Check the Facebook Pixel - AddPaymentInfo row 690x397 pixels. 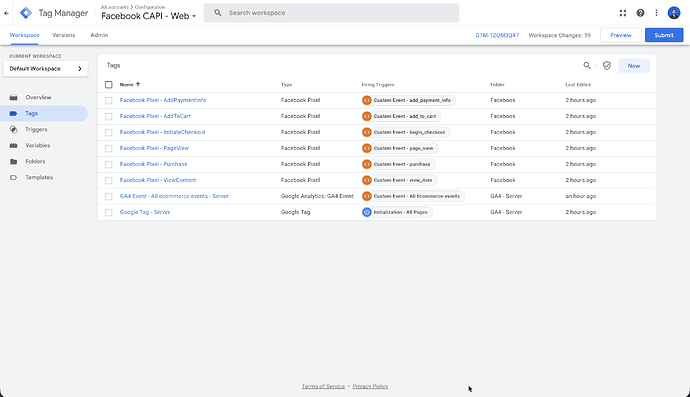coord(109,100)
